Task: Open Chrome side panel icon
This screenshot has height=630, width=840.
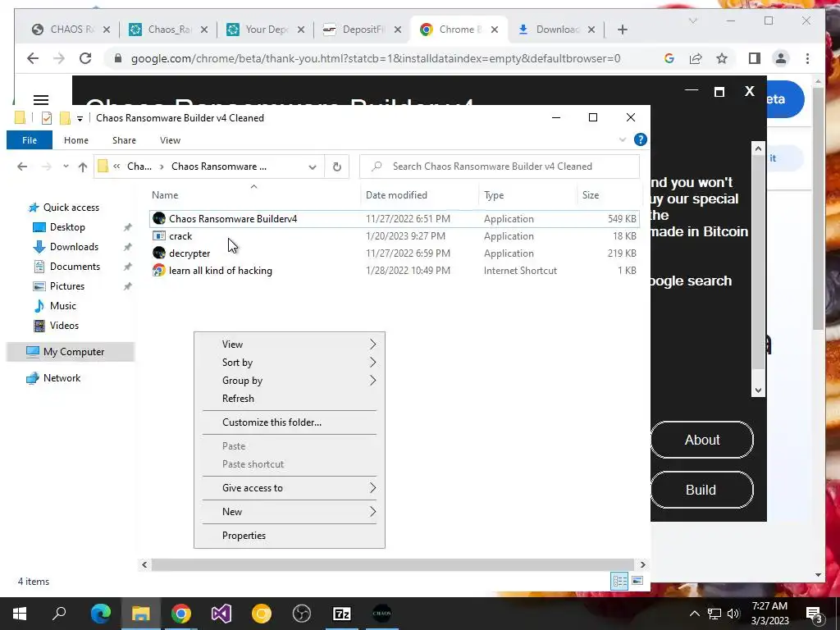Action: click(x=755, y=58)
